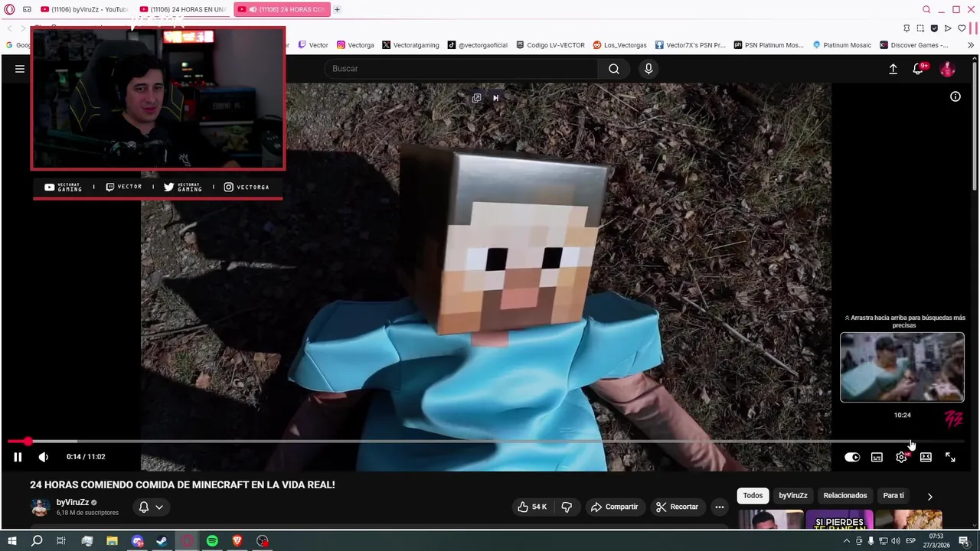Switch to the byViruZz - YouTube tab
Viewport: 980px width, 551px height.
(x=85, y=9)
